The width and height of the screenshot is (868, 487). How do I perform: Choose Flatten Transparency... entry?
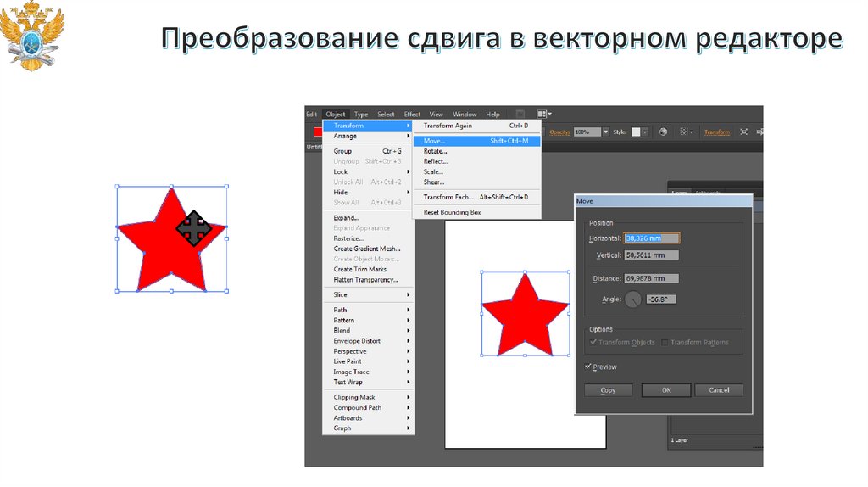[368, 280]
